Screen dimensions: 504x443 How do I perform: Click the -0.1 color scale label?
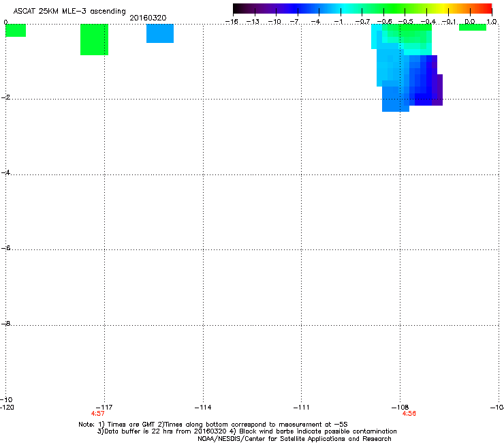(449, 22)
